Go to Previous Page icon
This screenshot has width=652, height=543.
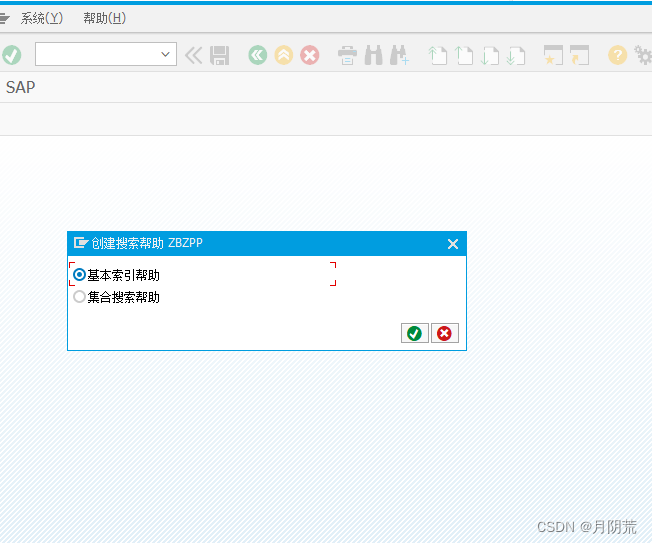(x=464, y=55)
